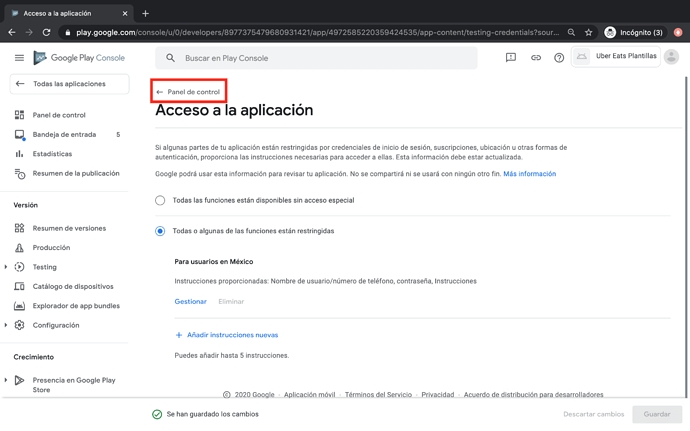Click the user account avatar icon
The width and height of the screenshot is (690, 431).
671,57
